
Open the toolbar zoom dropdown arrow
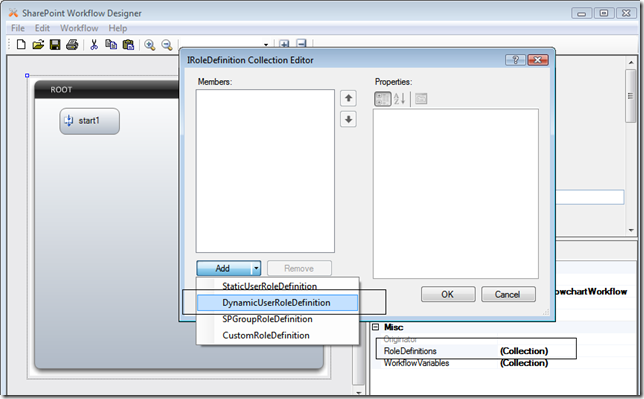coord(266,44)
